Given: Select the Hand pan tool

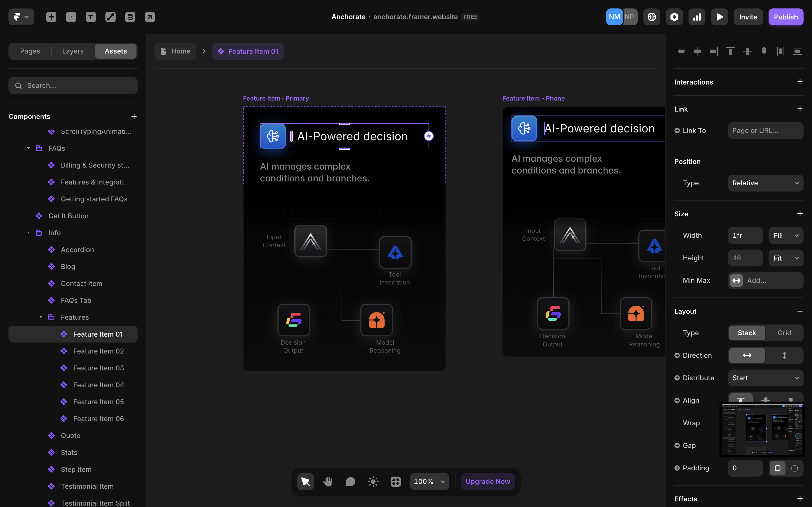Looking at the screenshot, I should 328,482.
